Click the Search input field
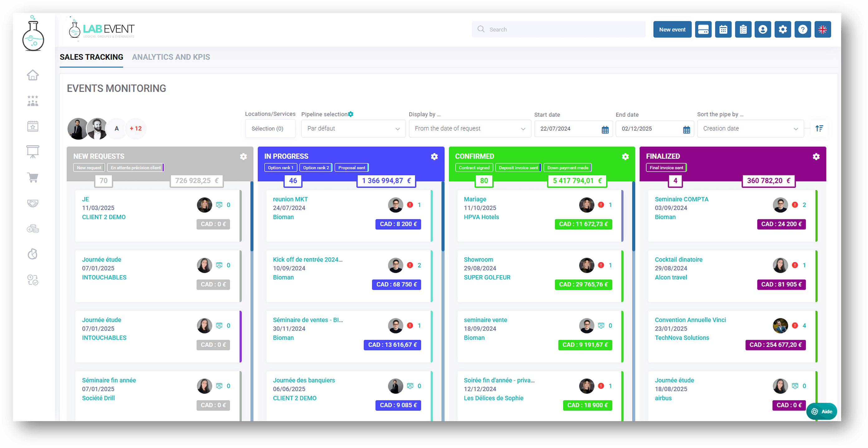The image size is (868, 448). click(x=563, y=29)
